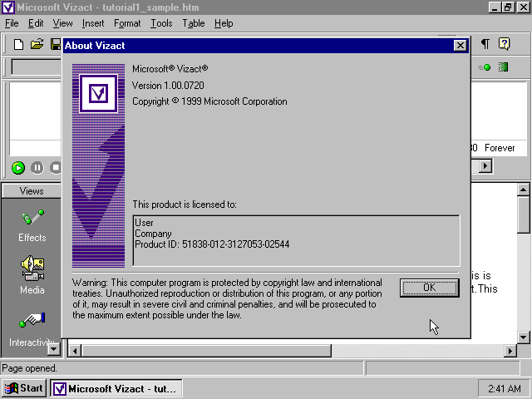
Task: Click 'This product is licensed to:' label
Action: [x=185, y=204]
